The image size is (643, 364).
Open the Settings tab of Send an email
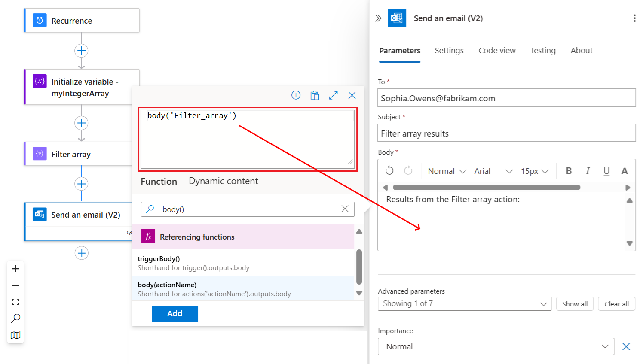tap(449, 50)
